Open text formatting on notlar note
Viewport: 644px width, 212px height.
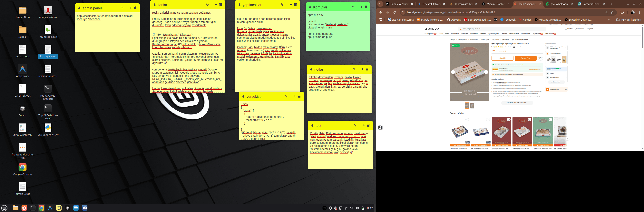click(x=354, y=69)
